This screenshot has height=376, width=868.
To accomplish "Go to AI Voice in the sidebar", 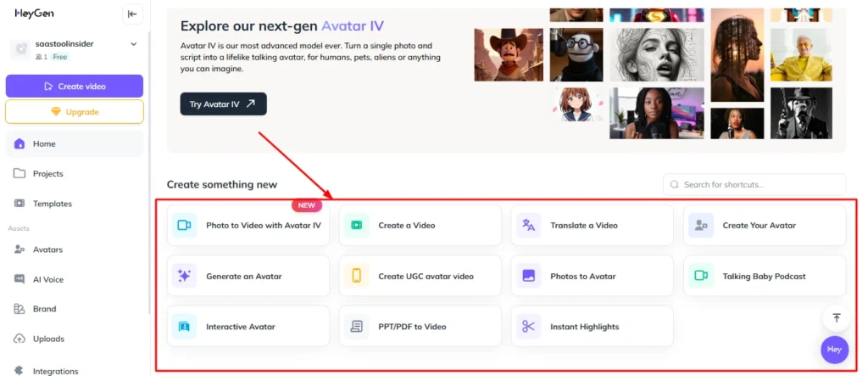I will (x=75, y=279).
